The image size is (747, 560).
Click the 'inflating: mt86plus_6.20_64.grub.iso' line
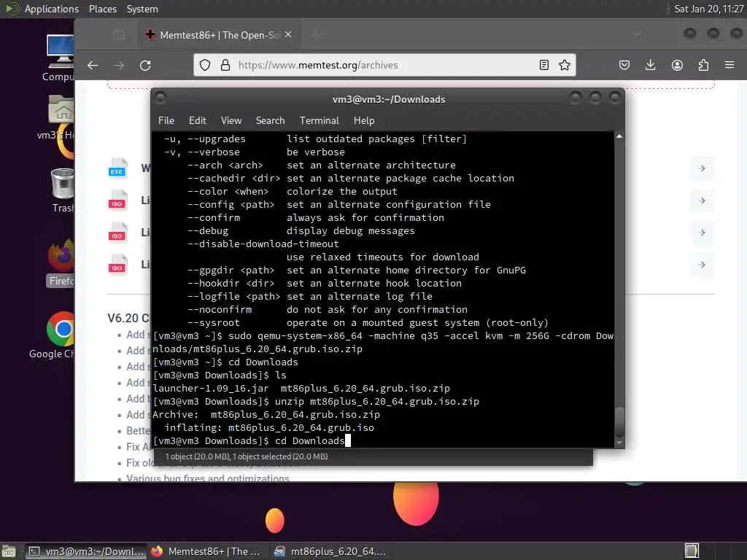269,427
